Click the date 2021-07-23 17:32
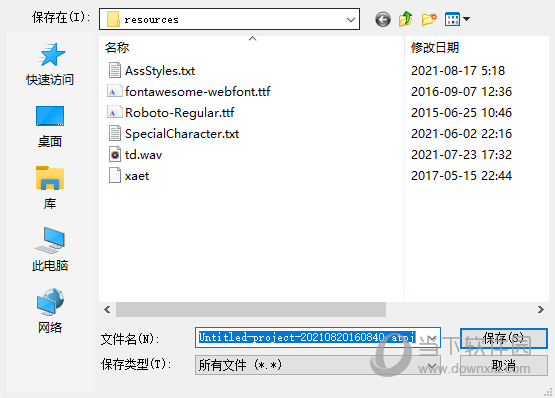Viewport: 555px width, 398px height. [461, 155]
